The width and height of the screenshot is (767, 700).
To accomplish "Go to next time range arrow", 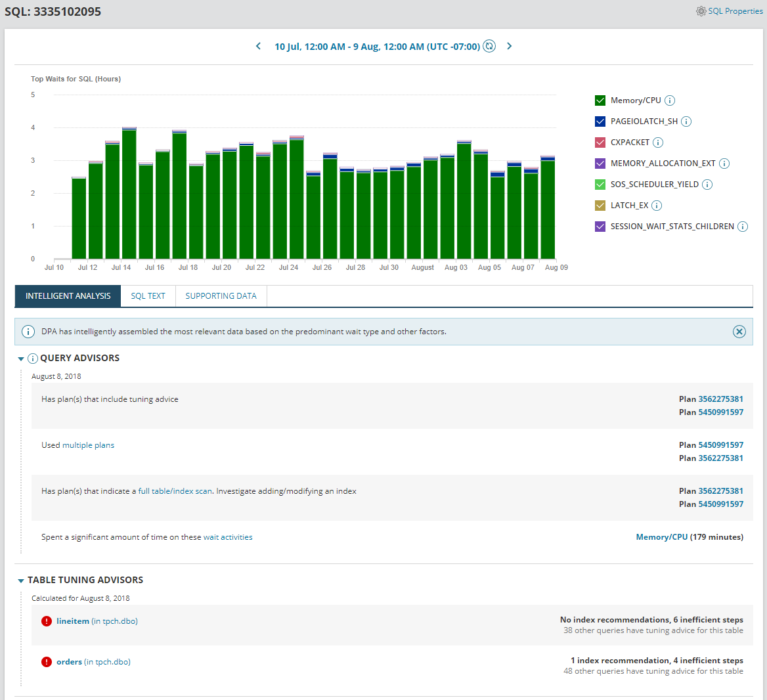I will [509, 46].
